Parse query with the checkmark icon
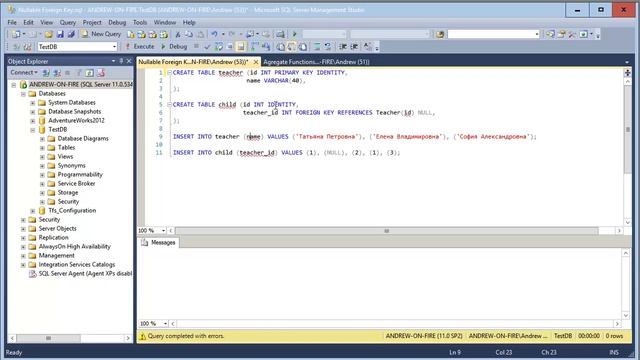640x360 pixels. coord(207,47)
